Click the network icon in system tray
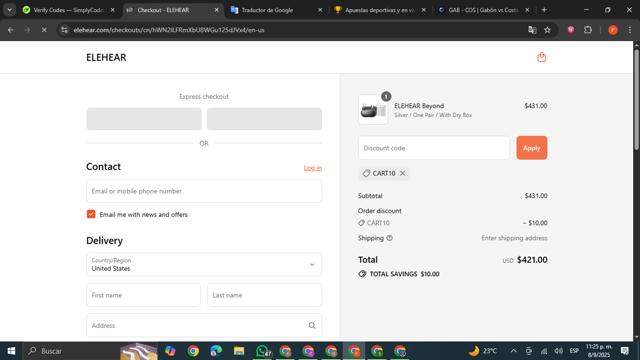The width and height of the screenshot is (640, 360). click(x=544, y=351)
